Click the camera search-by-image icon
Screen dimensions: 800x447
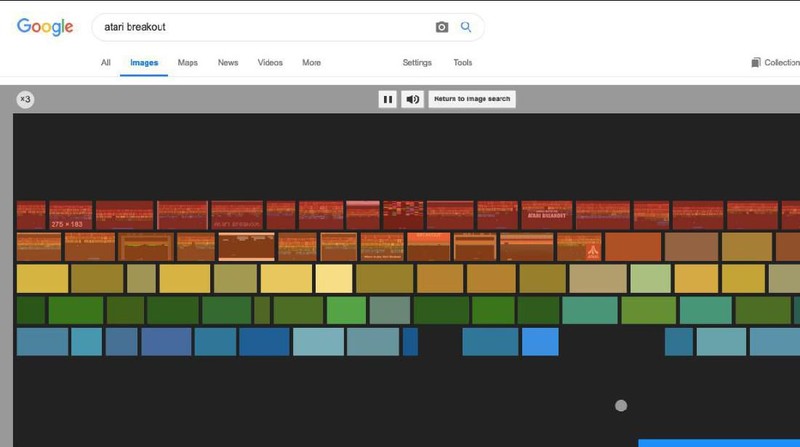442,27
